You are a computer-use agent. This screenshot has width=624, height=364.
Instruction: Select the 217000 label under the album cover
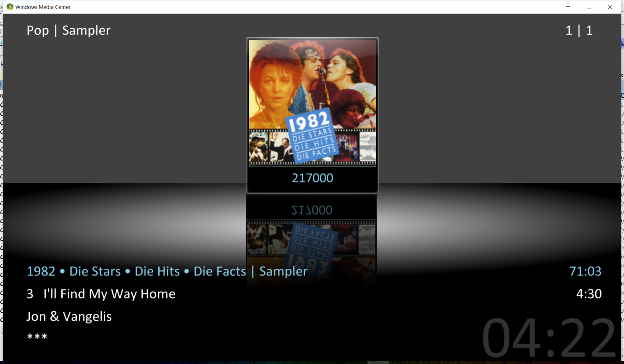312,178
